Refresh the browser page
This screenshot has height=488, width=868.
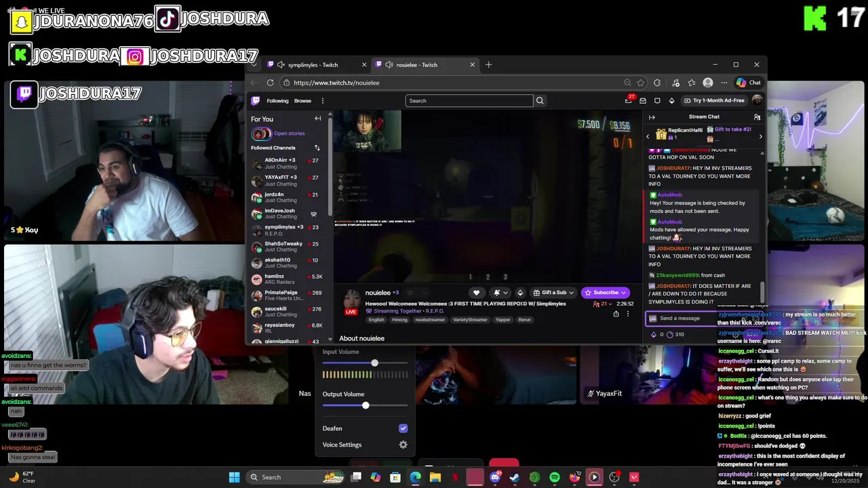[270, 83]
